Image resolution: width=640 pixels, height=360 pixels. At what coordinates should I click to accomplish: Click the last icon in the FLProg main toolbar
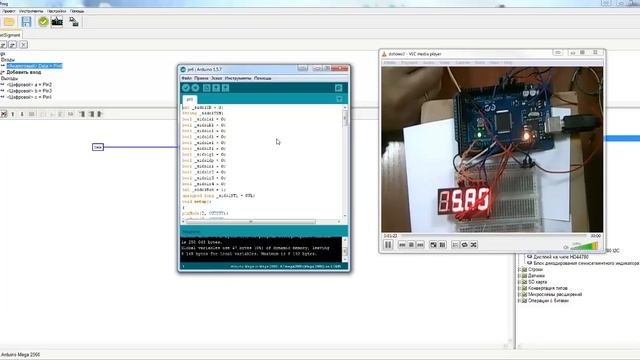[x=74, y=22]
